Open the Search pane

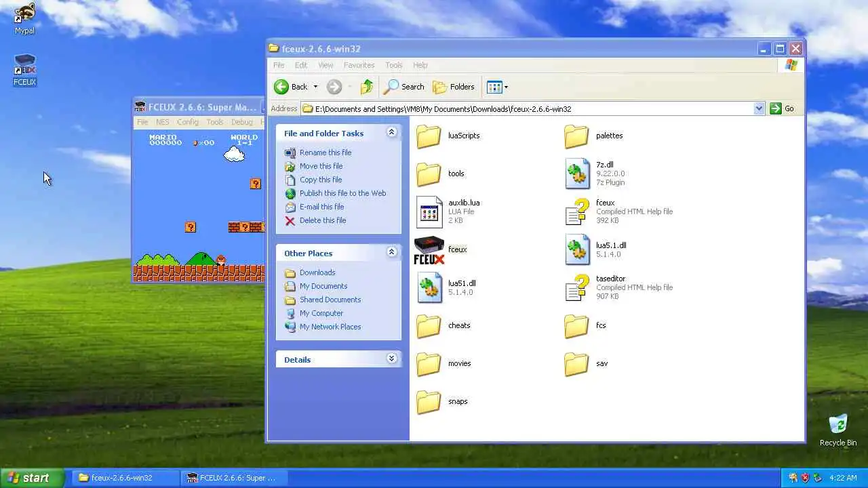404,87
